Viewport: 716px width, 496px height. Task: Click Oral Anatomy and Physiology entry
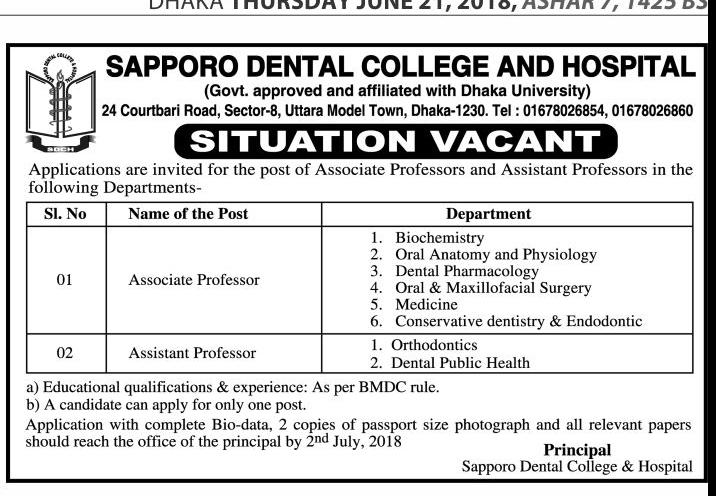click(x=495, y=255)
